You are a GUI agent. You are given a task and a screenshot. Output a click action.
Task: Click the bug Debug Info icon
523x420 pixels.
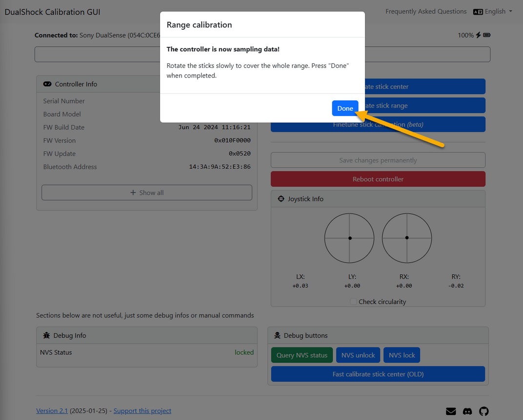pyautogui.click(x=46, y=336)
